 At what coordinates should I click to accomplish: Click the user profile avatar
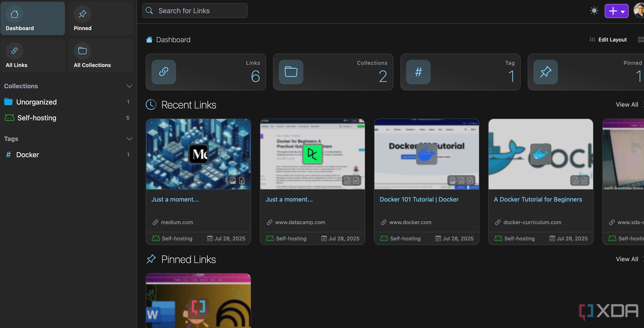[639, 11]
